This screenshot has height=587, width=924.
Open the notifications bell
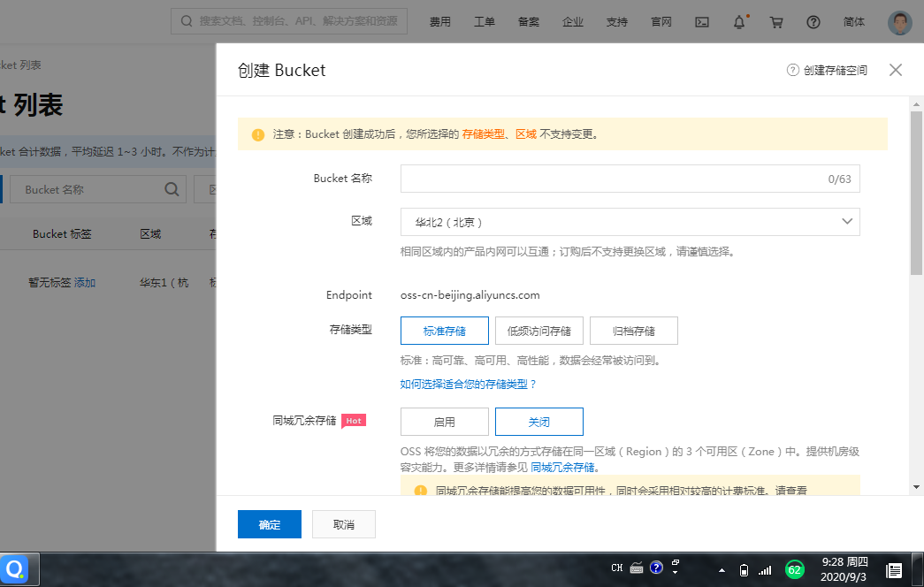coord(739,22)
